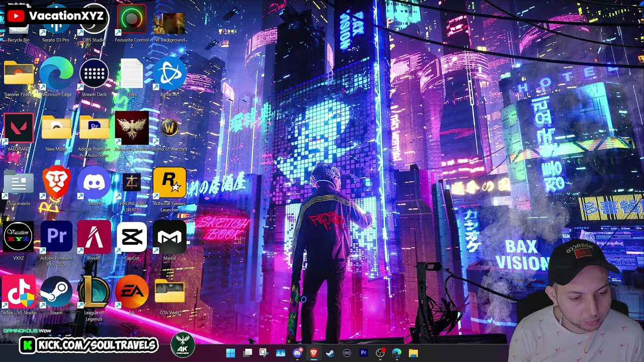Open the Stream Deck desktop shortcut
Viewport: 644px width, 362px height.
(94, 76)
